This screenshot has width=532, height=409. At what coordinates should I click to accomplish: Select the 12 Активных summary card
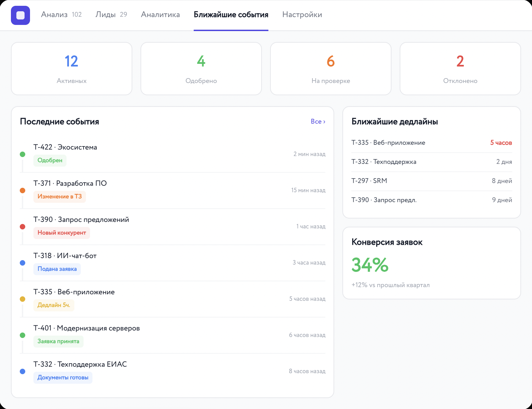[x=72, y=69]
